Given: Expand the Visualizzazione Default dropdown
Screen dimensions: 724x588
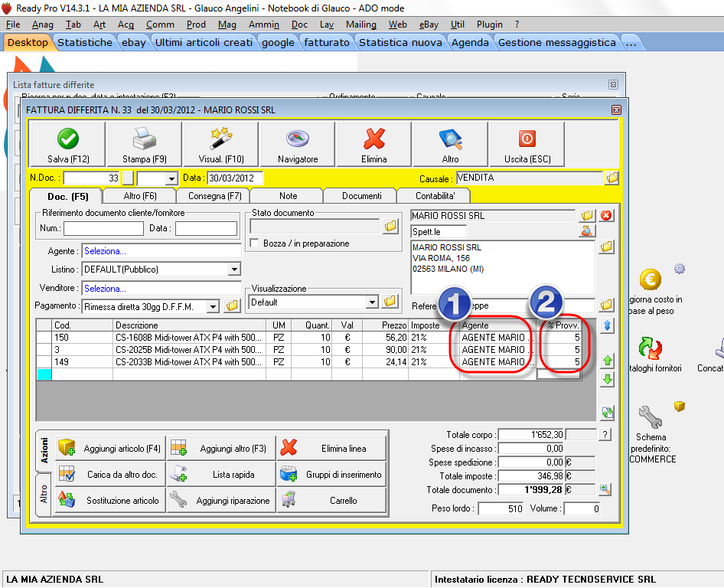Looking at the screenshot, I should [372, 302].
